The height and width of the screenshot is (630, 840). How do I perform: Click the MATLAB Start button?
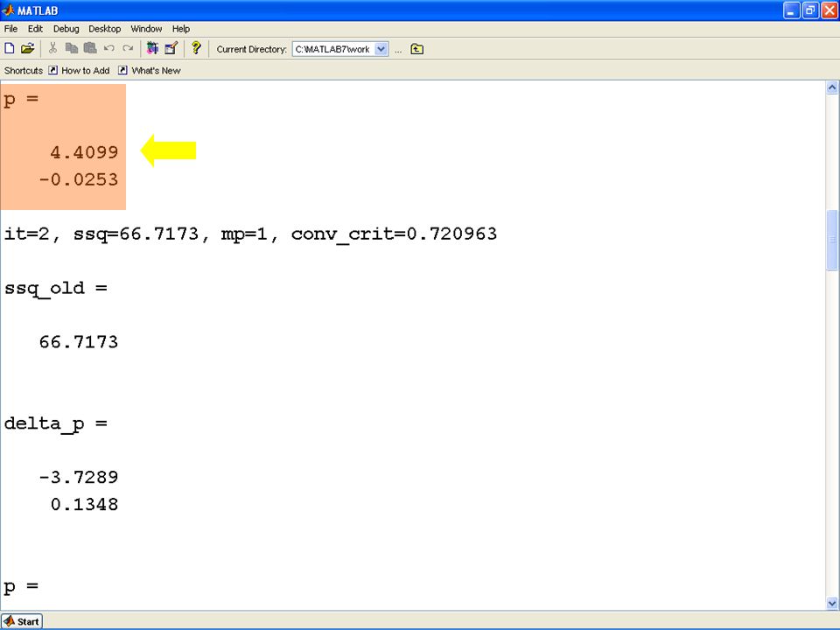point(21,621)
